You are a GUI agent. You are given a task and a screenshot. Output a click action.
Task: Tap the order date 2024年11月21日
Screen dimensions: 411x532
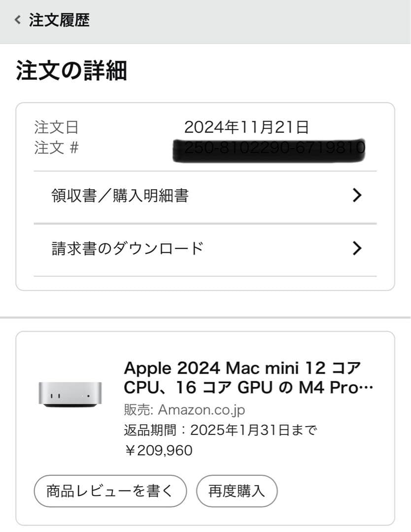click(246, 127)
